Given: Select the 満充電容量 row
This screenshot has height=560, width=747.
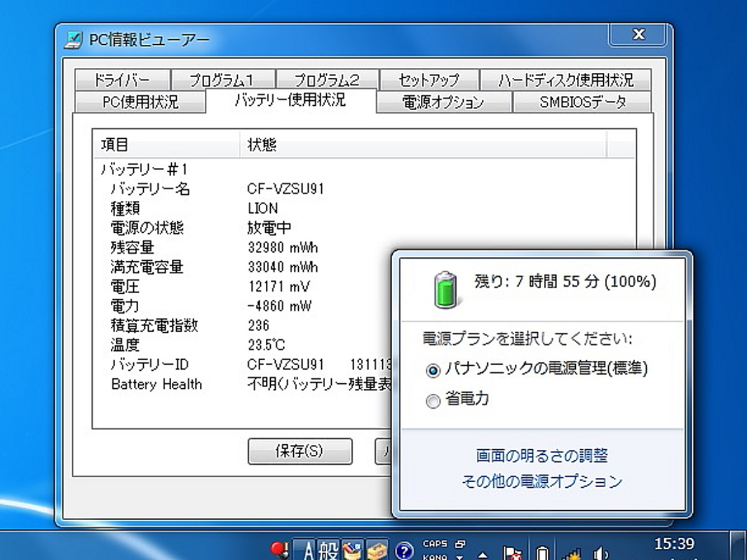Looking at the screenshot, I should tap(147, 267).
